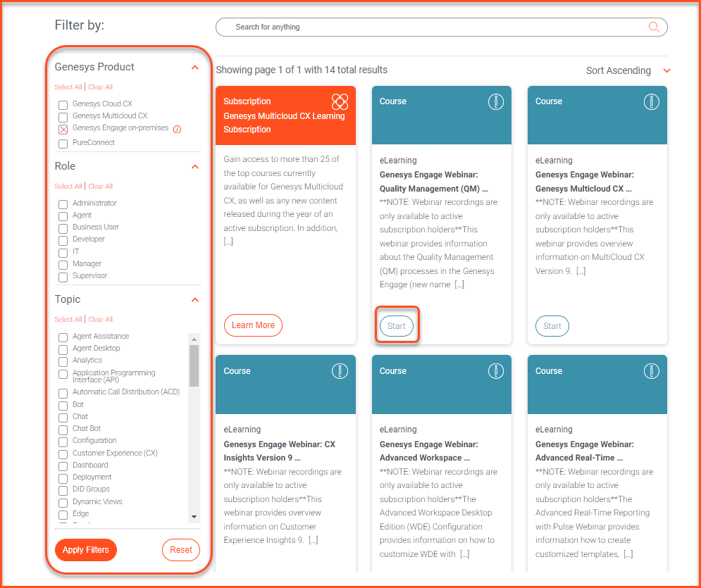Open CX Insights Version 9 course title
This screenshot has height=588, width=701.
[x=280, y=451]
